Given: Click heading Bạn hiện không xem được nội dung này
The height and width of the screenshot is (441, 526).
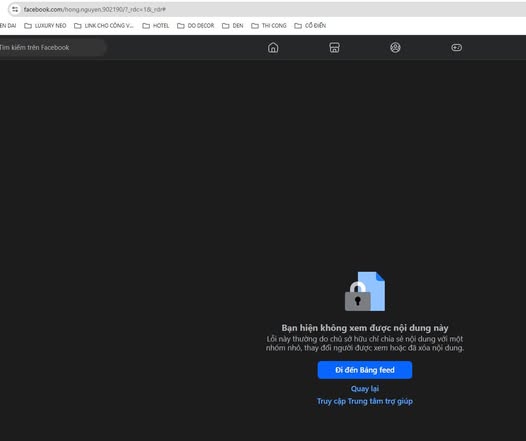Looking at the screenshot, I should point(365,328).
